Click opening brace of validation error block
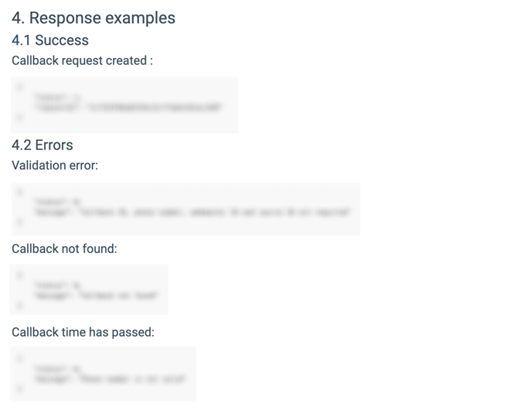Image resolution: width=532 pixels, height=404 pixels. pyautogui.click(x=19, y=191)
